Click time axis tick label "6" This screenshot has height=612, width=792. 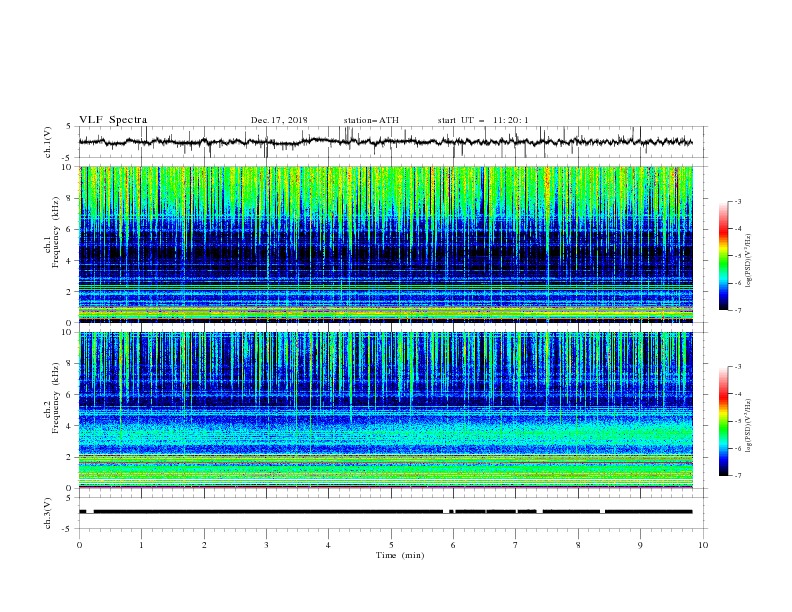point(453,545)
